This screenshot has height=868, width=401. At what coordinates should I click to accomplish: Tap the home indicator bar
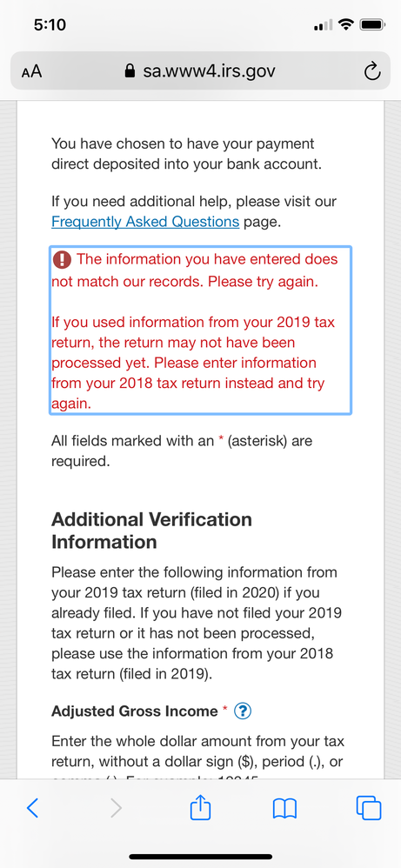point(200,857)
